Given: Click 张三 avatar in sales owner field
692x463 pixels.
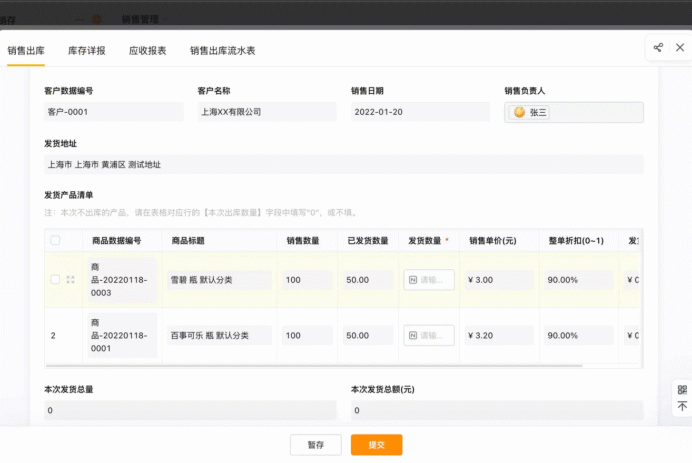Looking at the screenshot, I should (x=519, y=112).
